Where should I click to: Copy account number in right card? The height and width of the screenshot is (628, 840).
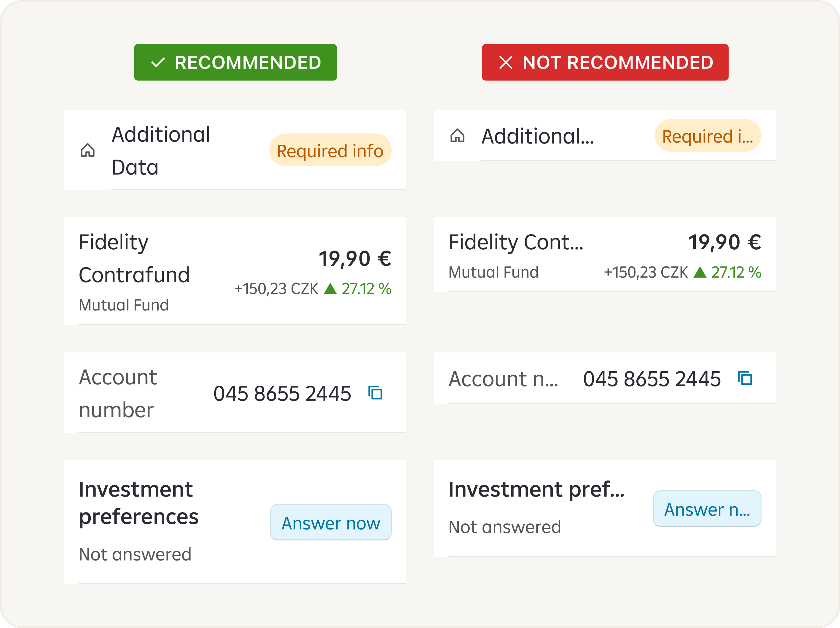coord(745,378)
